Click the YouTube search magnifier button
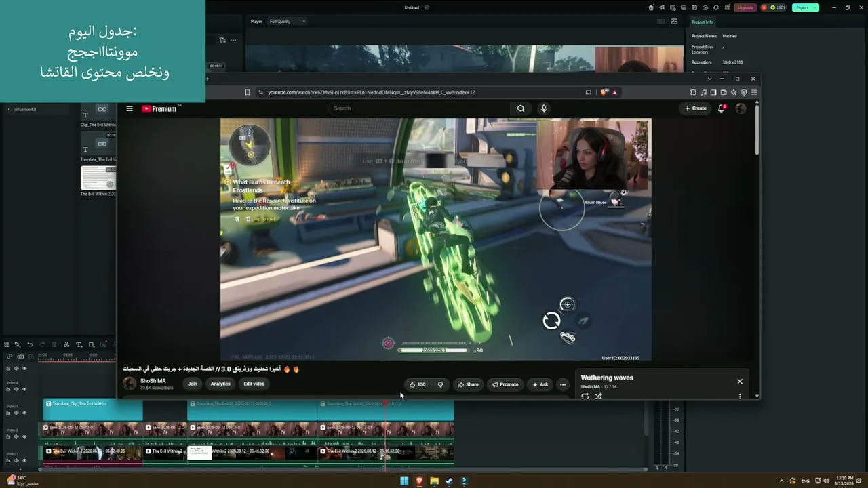The image size is (868, 488). [521, 108]
